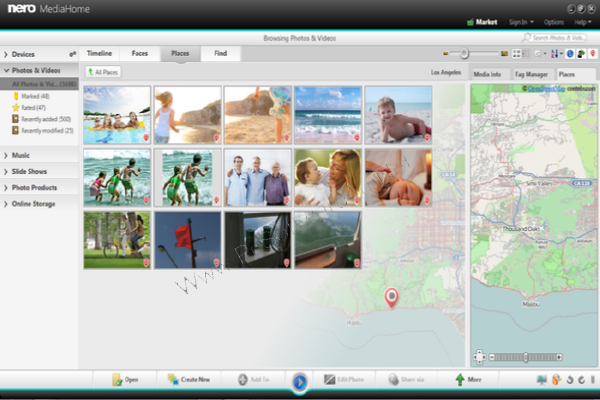Open the Sign In dropdown
This screenshot has width=600, height=400.
coord(521,22)
